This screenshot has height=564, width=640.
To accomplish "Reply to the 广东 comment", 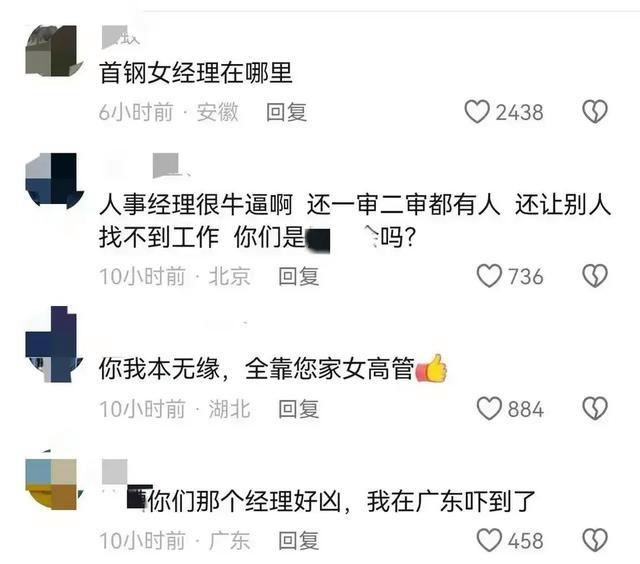I will (x=299, y=540).
